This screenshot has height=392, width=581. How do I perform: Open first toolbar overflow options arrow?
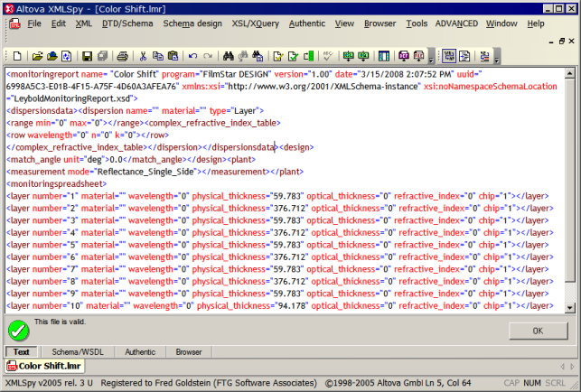point(431,57)
